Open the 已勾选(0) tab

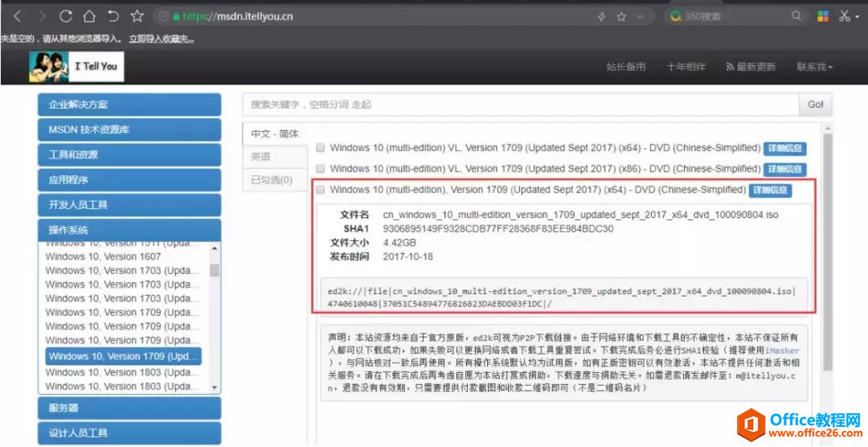pyautogui.click(x=275, y=180)
